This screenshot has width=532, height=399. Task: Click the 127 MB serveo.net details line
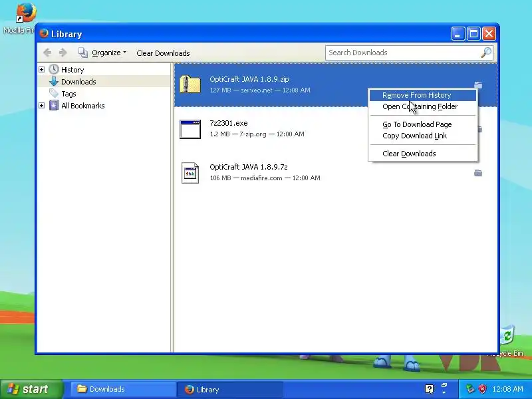pyautogui.click(x=260, y=90)
